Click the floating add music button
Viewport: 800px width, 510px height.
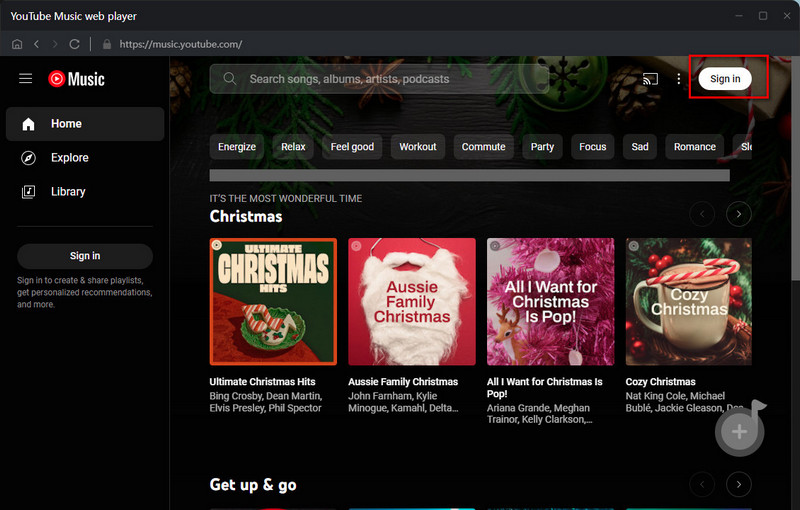(x=739, y=431)
